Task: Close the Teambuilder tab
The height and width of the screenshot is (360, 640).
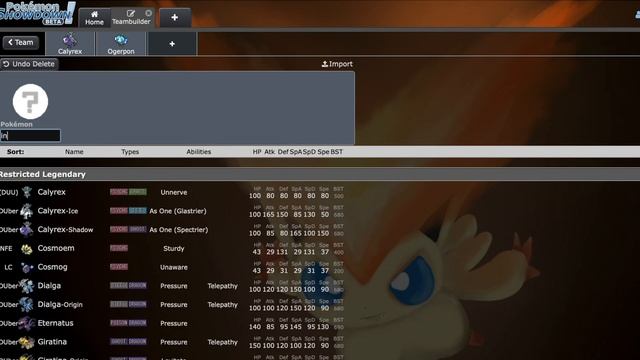Action: [x=149, y=13]
